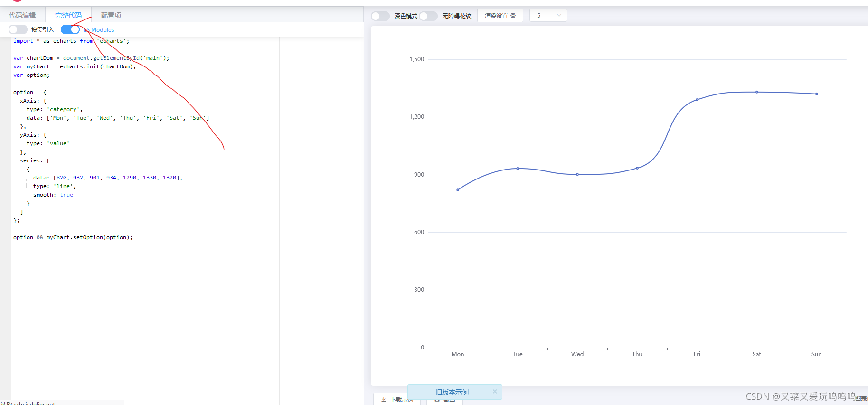
Task: Click the Wed data point on the line
Action: click(577, 174)
